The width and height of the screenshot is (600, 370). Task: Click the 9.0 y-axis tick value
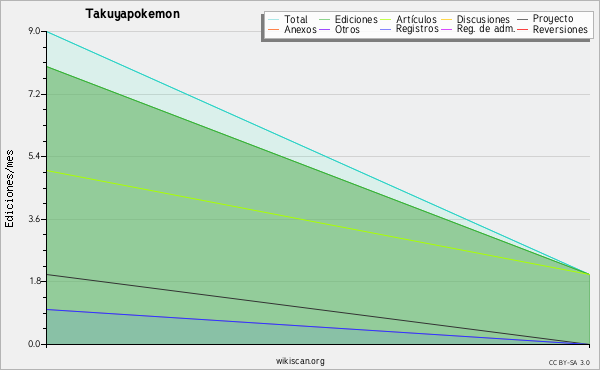(34, 31)
